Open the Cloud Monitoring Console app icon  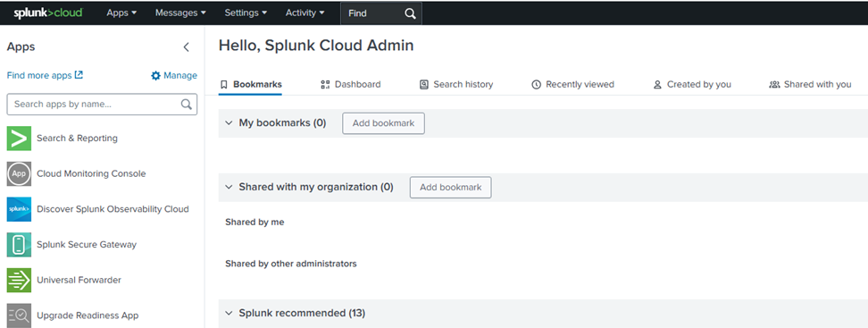19,173
